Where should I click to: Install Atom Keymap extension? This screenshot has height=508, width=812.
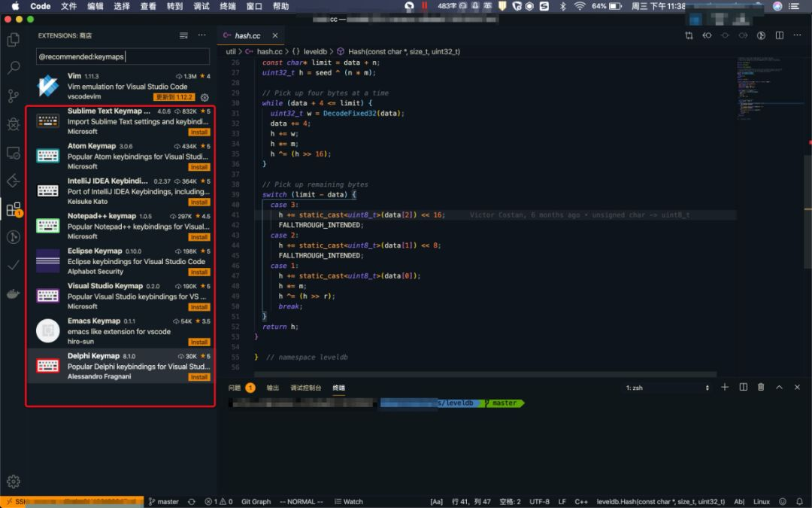tap(198, 167)
